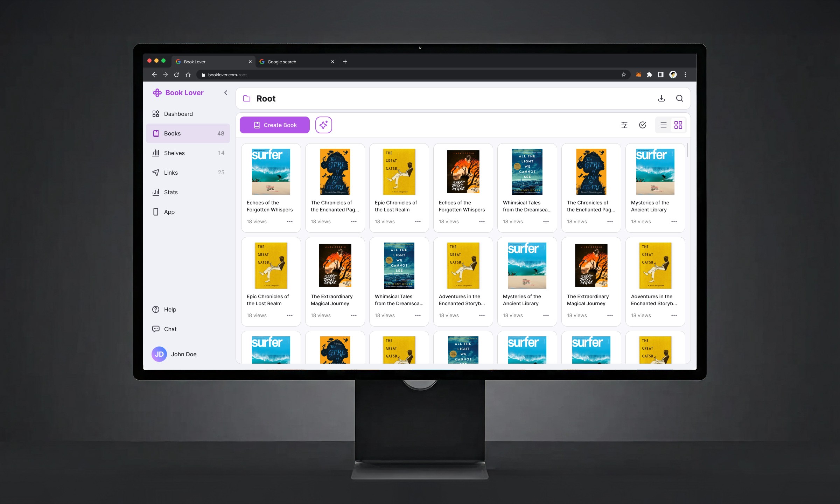The width and height of the screenshot is (840, 504).
Task: Toggle browser side panel icon
Action: click(660, 75)
